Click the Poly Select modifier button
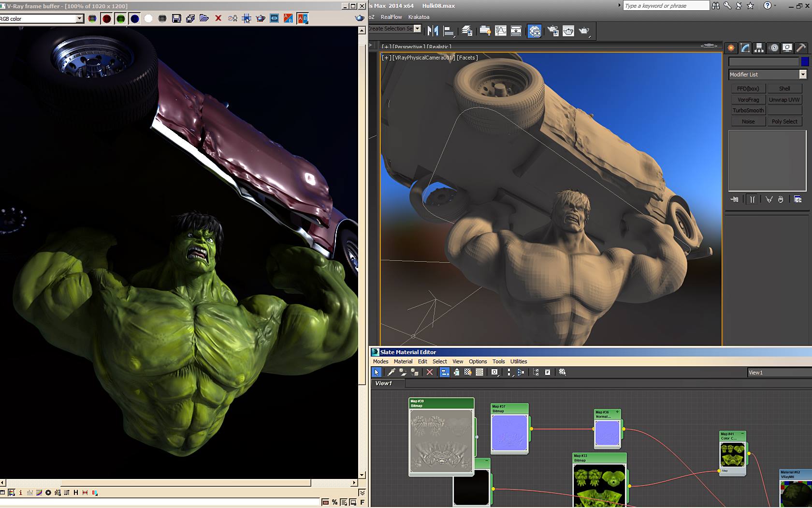812x508 pixels. [x=784, y=121]
